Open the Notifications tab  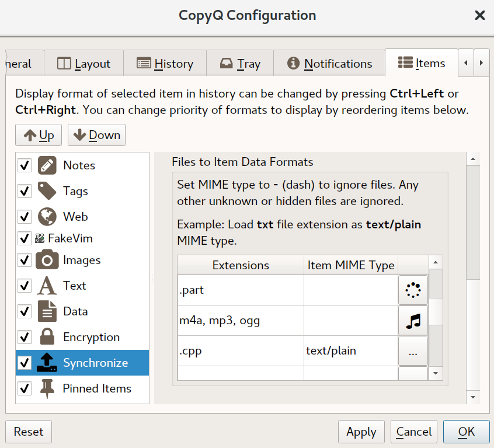330,64
